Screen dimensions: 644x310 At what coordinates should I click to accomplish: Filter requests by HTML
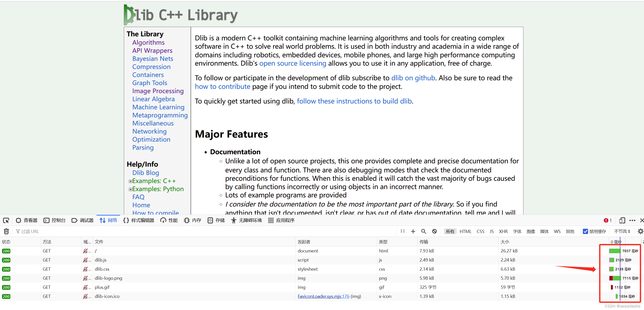(x=466, y=231)
